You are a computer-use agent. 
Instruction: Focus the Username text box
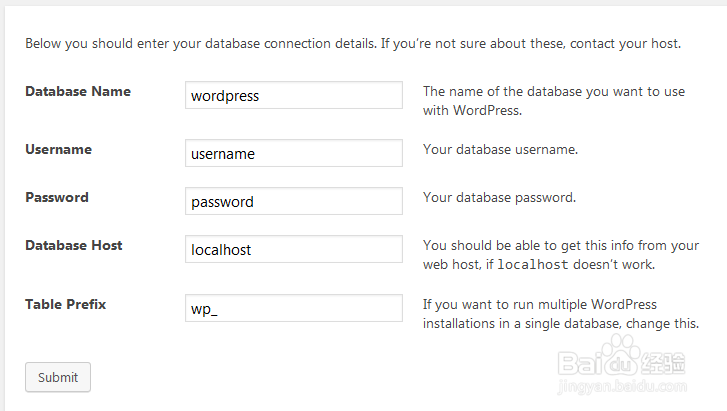pos(294,153)
